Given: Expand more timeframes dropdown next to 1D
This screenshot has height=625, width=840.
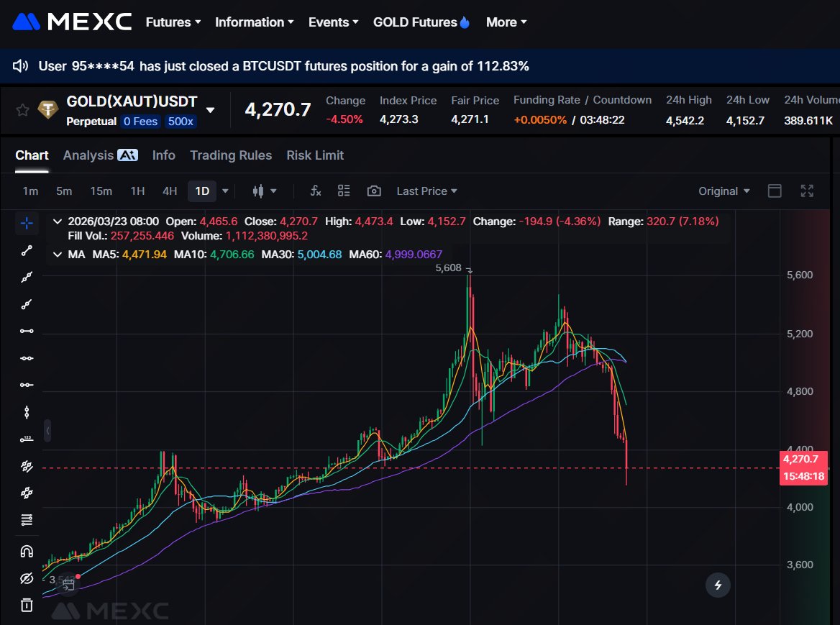Looking at the screenshot, I should pos(225,191).
